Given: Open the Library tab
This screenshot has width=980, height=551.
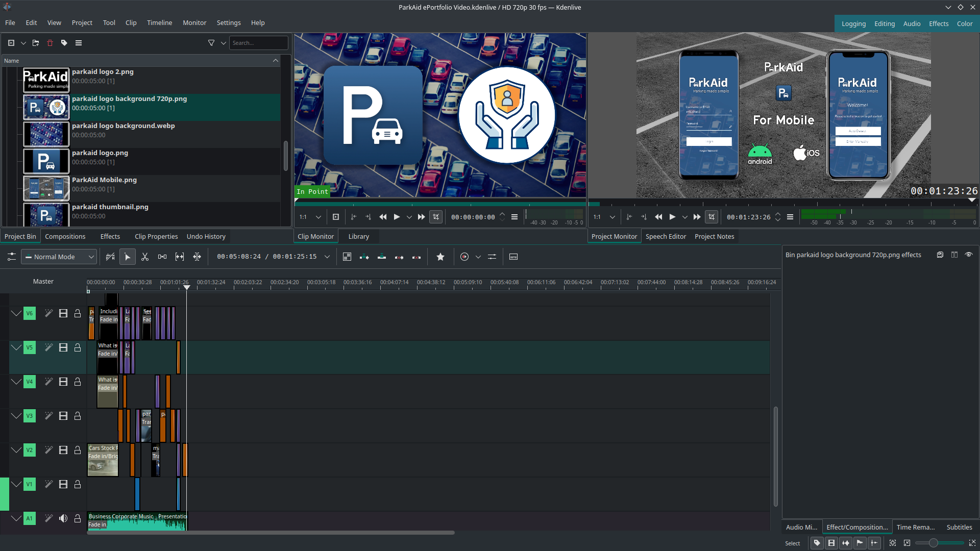Looking at the screenshot, I should click(358, 236).
